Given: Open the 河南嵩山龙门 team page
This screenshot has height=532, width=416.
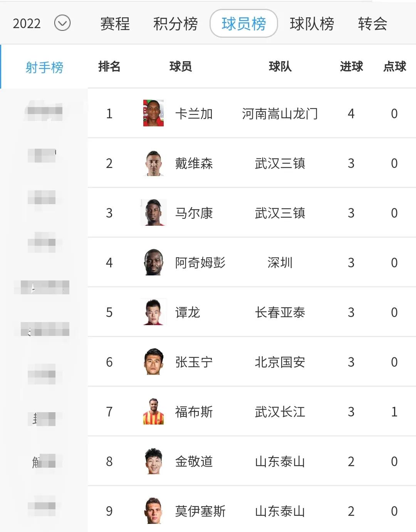Looking at the screenshot, I should [x=280, y=113].
